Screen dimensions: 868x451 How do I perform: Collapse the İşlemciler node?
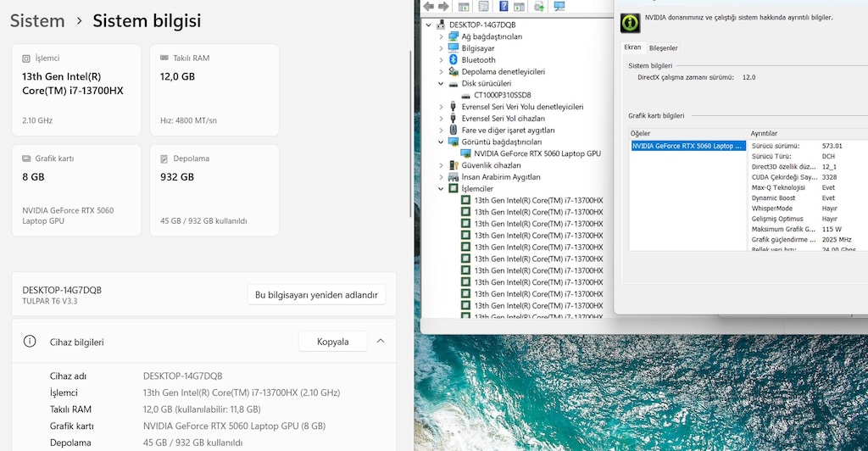point(441,189)
